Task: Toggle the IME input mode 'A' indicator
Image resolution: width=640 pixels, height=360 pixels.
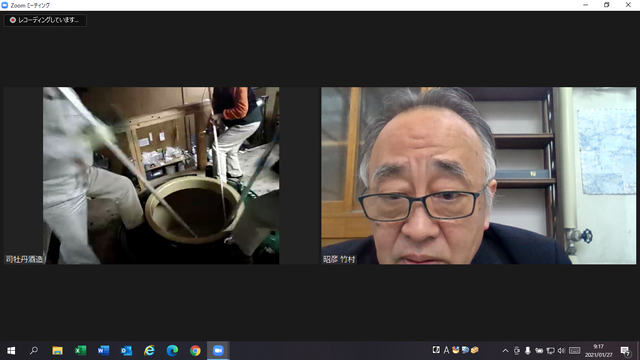Action: 446,350
